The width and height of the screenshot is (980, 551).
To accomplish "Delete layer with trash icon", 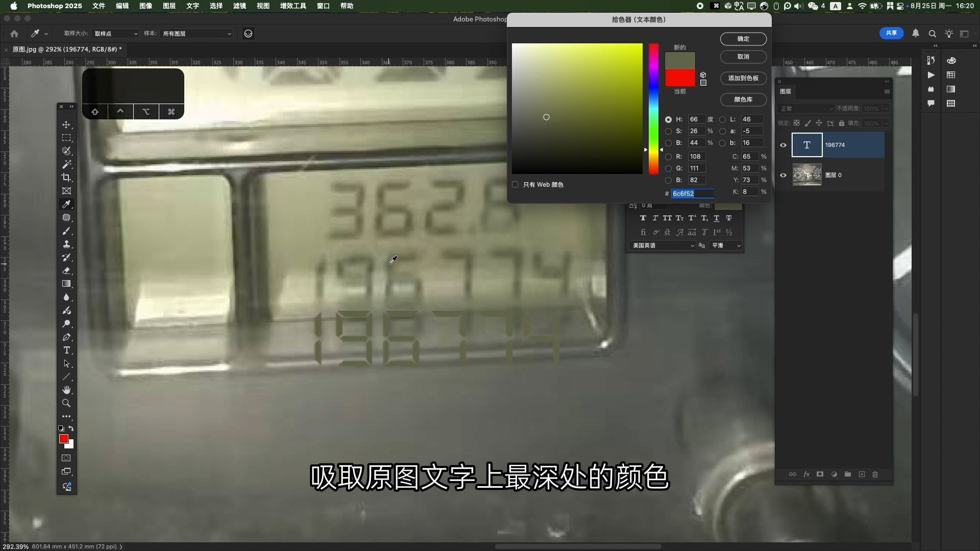I will point(875,474).
